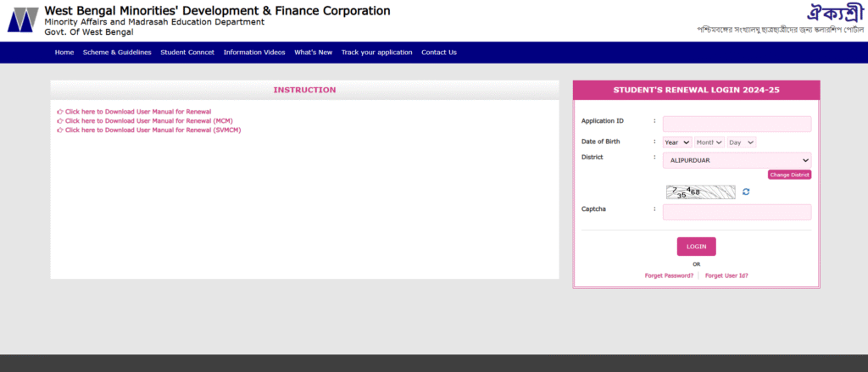Click the Govt. Of West Bengal text

pyautogui.click(x=89, y=32)
